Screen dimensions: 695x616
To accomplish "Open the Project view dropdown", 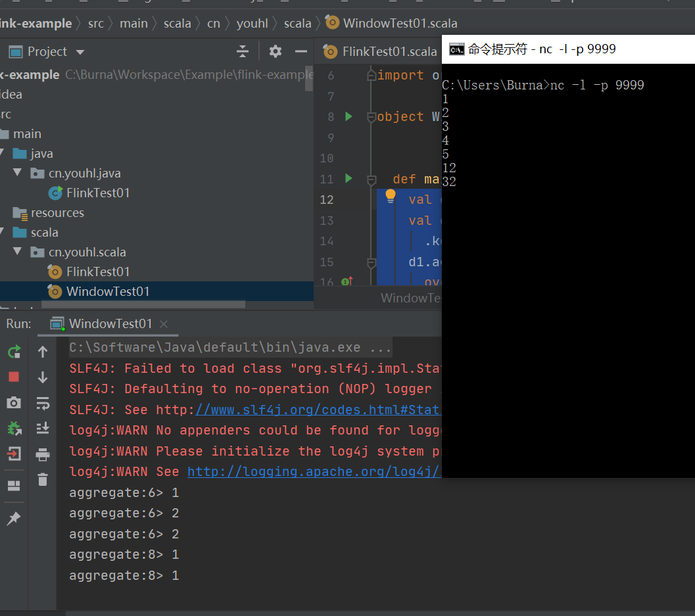I will point(80,52).
